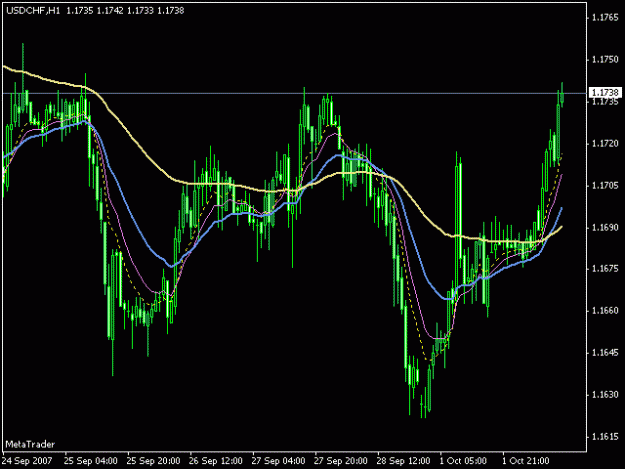Click the 25 Sep 04:00 time label

click(90, 461)
